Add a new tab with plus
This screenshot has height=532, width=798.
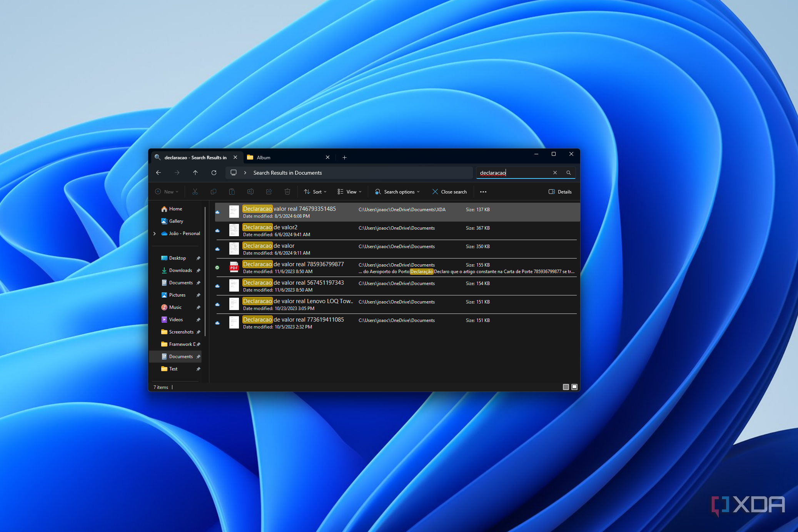coord(344,157)
